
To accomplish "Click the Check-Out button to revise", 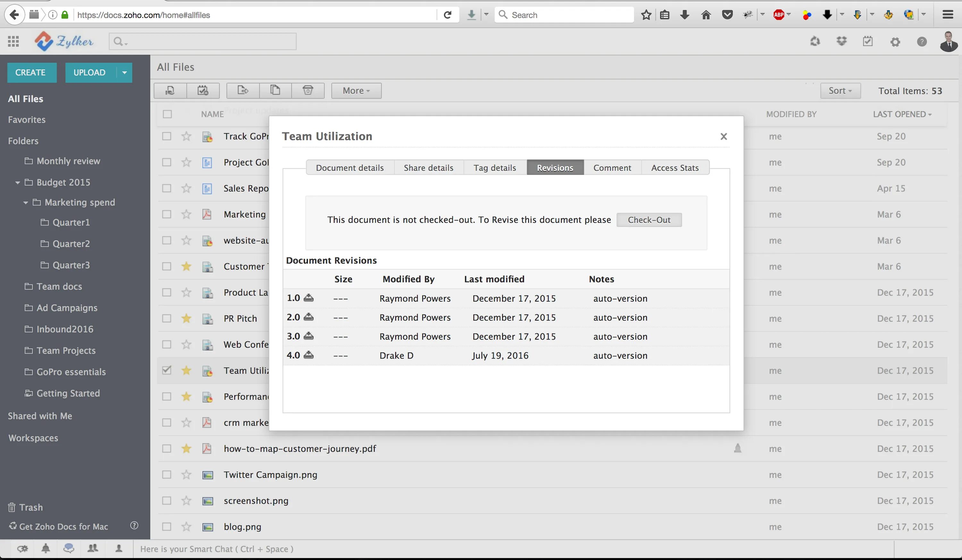I will (649, 219).
